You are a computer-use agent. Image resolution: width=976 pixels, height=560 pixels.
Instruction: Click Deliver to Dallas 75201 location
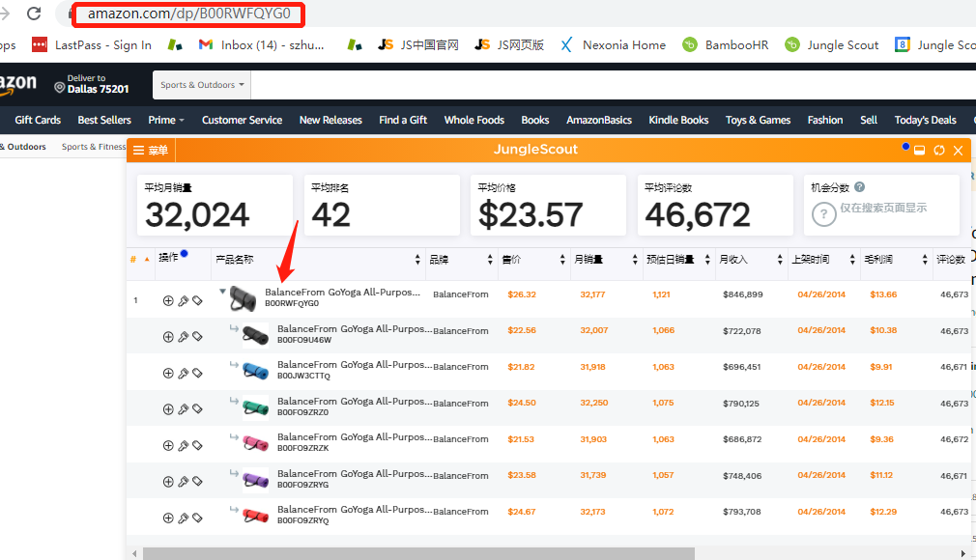point(92,84)
